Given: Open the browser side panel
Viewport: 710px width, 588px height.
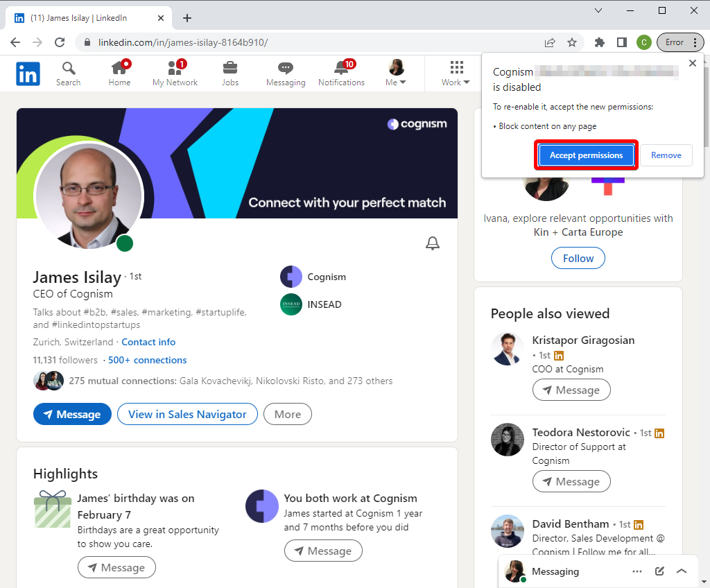Looking at the screenshot, I should point(622,42).
